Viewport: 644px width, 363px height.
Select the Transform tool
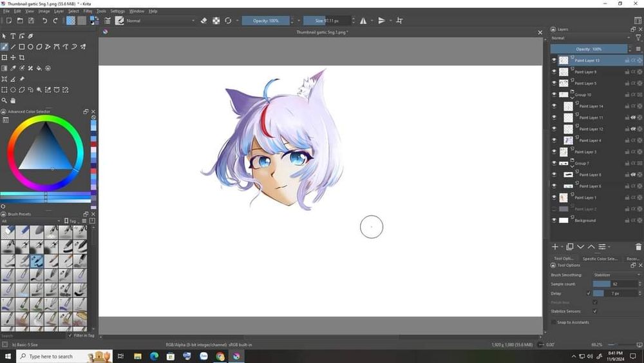[4, 57]
